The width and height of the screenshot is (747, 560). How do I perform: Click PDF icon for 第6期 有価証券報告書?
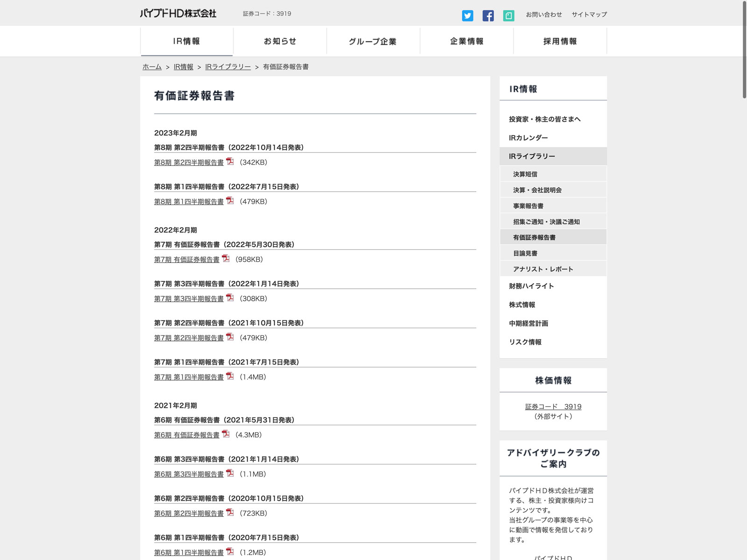(x=226, y=434)
